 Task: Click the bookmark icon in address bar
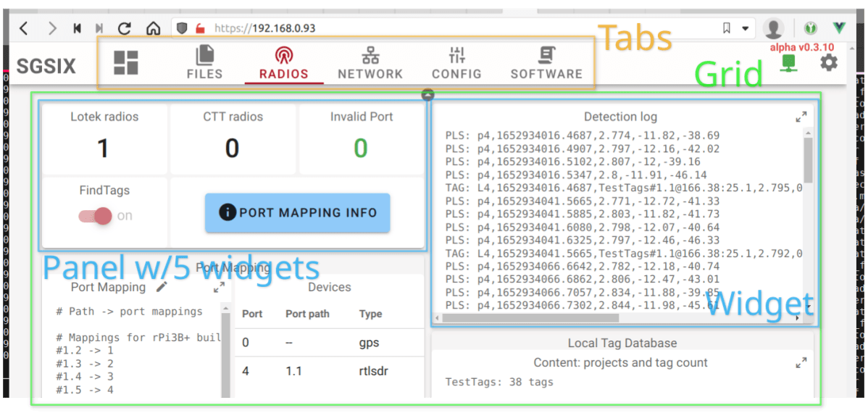(x=727, y=28)
